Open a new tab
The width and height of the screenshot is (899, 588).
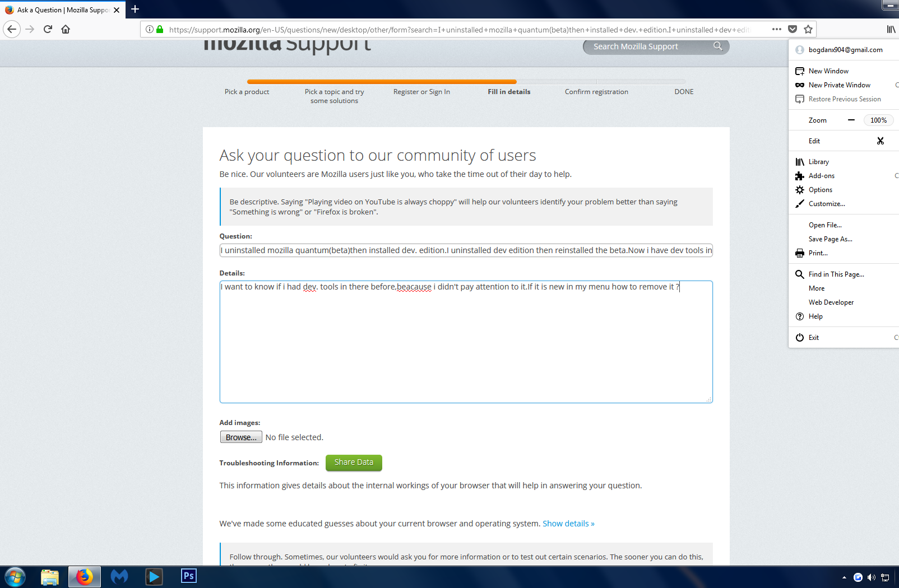(x=135, y=10)
